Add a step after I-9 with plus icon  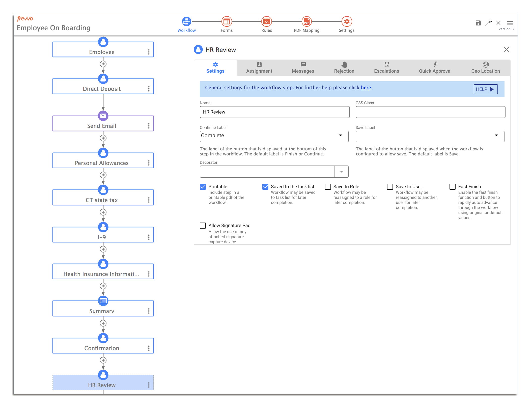(103, 249)
